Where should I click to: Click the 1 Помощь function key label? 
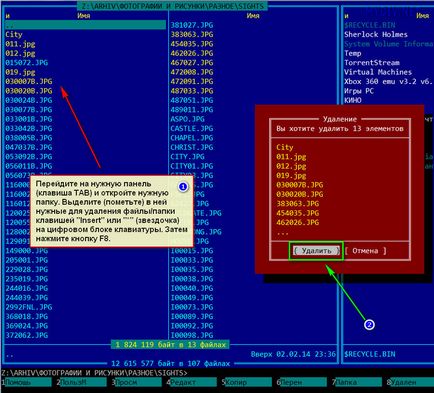pos(28,382)
